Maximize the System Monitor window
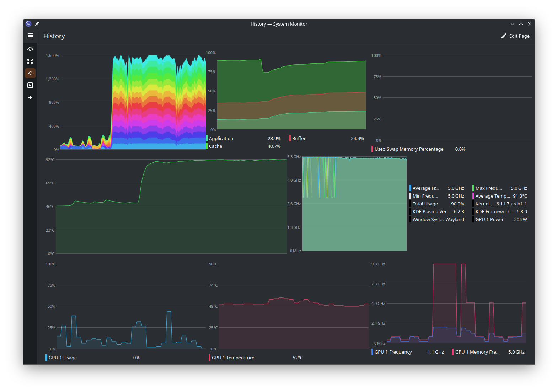The image size is (558, 392). (x=521, y=24)
